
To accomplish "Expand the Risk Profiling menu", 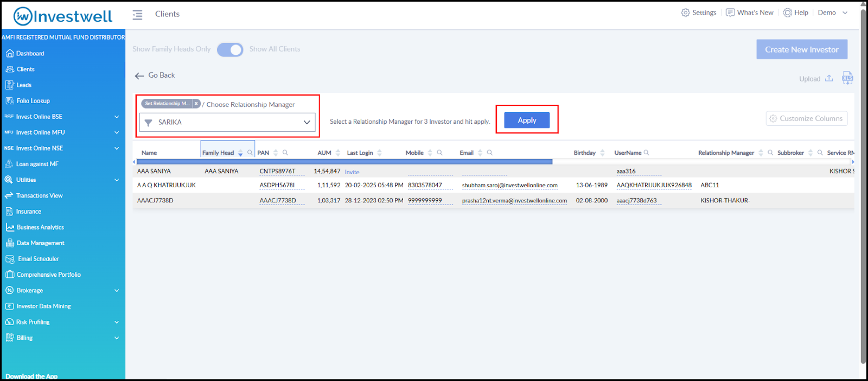I will (x=117, y=322).
